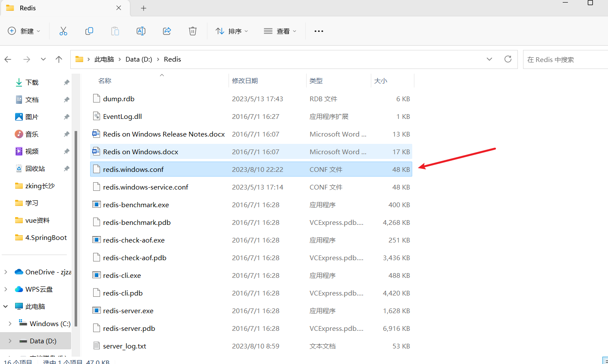Open address bar history dropdown
The image size is (608, 364).
tap(489, 59)
